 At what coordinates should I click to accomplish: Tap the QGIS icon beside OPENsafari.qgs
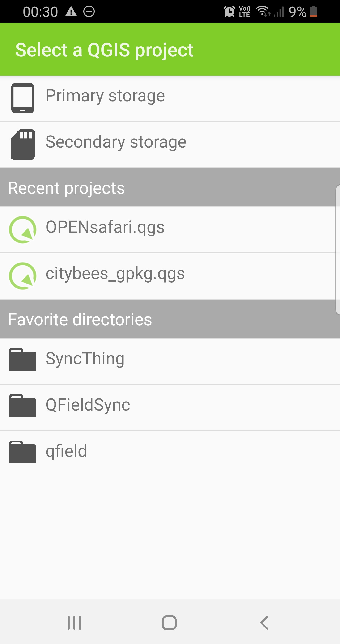tap(22, 229)
